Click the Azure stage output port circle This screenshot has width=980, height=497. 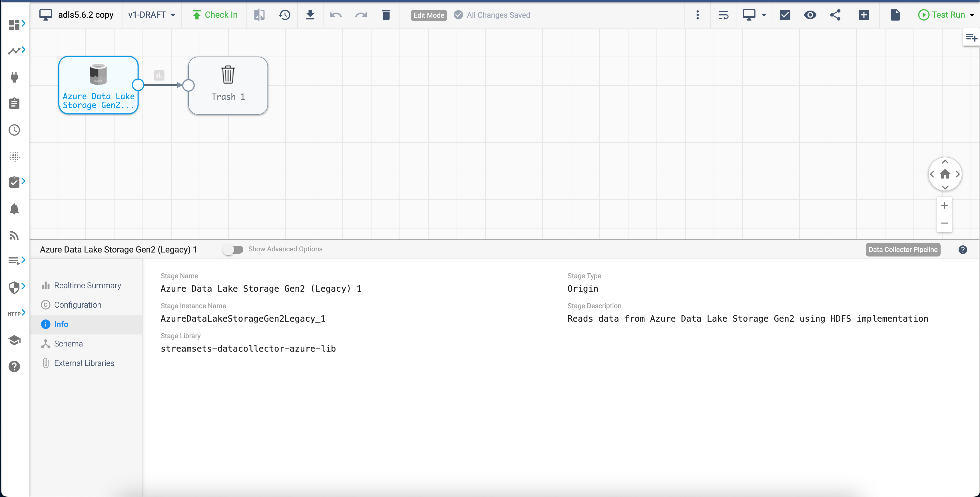(138, 85)
